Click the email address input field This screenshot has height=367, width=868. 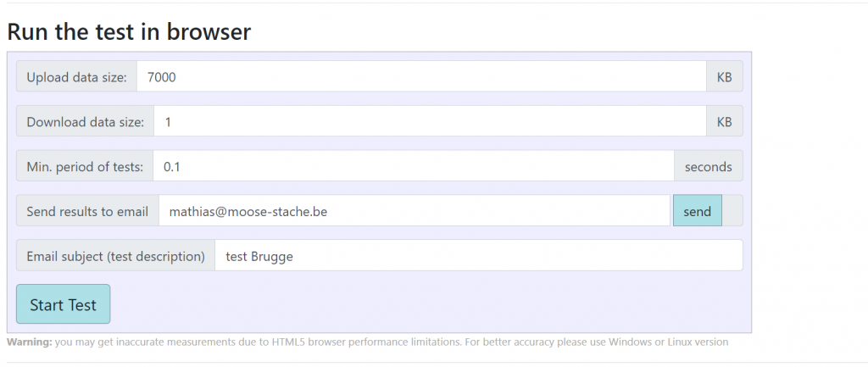(x=415, y=211)
